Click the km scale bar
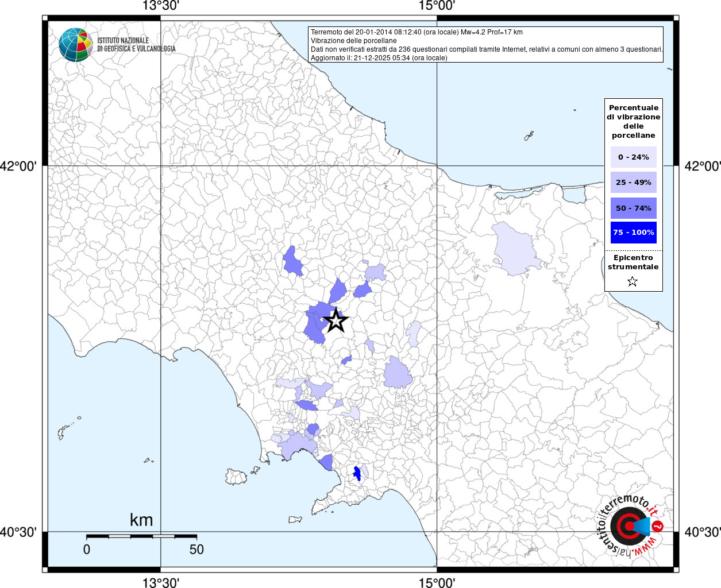 point(141,536)
